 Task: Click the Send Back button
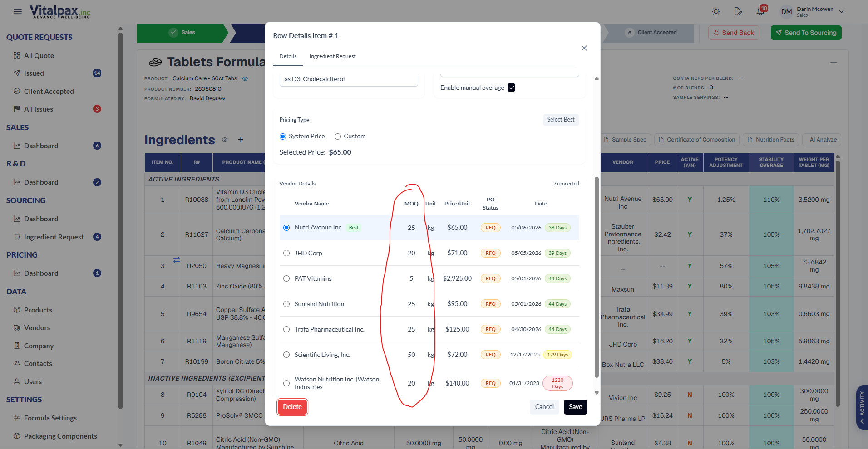coord(734,33)
